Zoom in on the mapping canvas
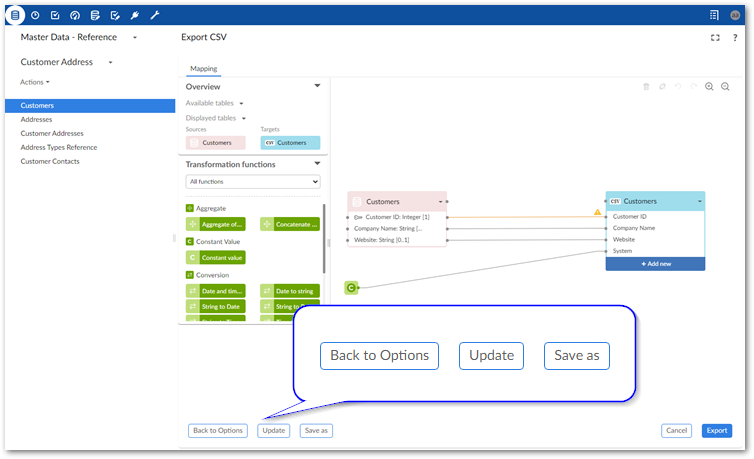This screenshot has width=754, height=459. (709, 87)
